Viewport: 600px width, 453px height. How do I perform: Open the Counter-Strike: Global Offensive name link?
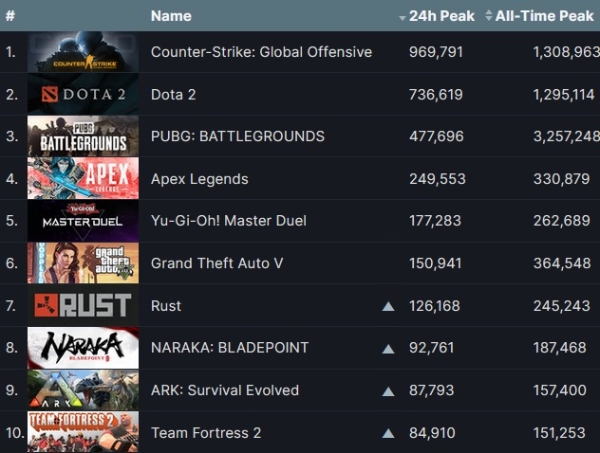coord(261,52)
